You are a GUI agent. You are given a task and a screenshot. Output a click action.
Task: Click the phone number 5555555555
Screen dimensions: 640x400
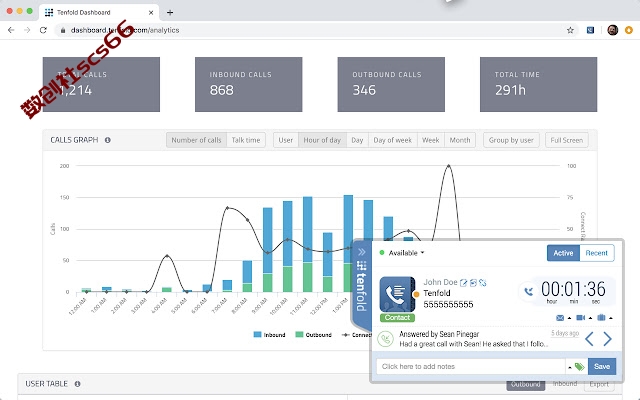(x=448, y=304)
